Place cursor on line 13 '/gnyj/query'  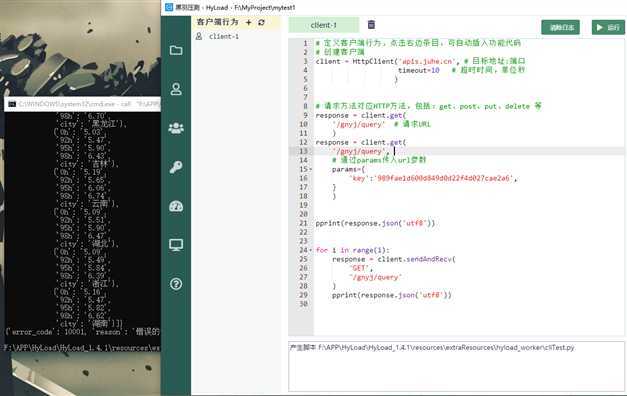[x=358, y=151]
